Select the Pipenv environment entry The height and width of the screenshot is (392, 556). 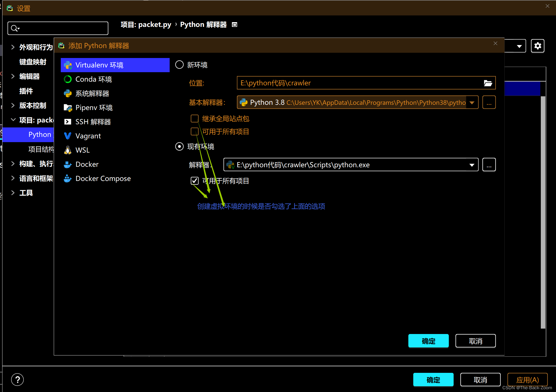(115, 108)
